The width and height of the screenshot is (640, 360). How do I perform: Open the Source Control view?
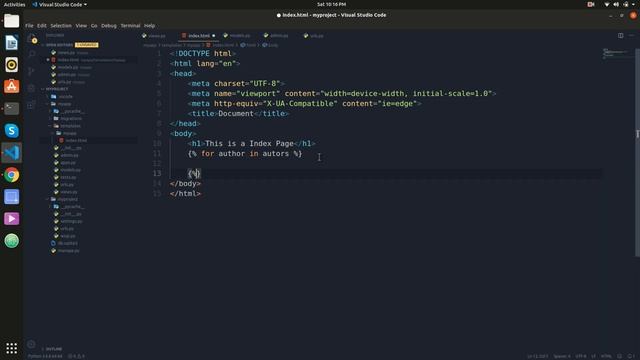click(32, 71)
